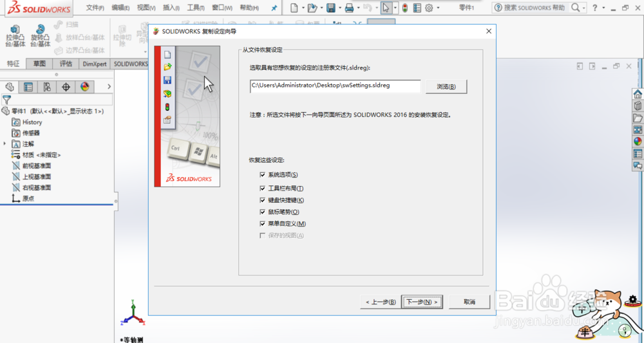Viewport: 644px width, 343px height.
Task: Open the Select tool dropdown arrow
Action: pyautogui.click(x=395, y=8)
